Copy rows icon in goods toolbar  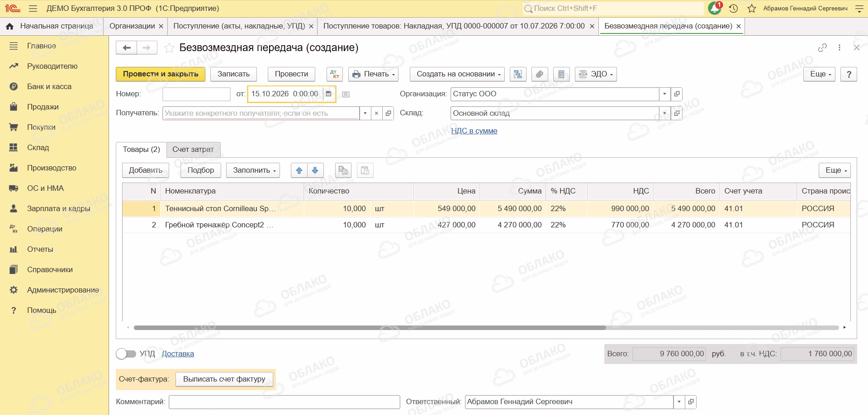343,170
